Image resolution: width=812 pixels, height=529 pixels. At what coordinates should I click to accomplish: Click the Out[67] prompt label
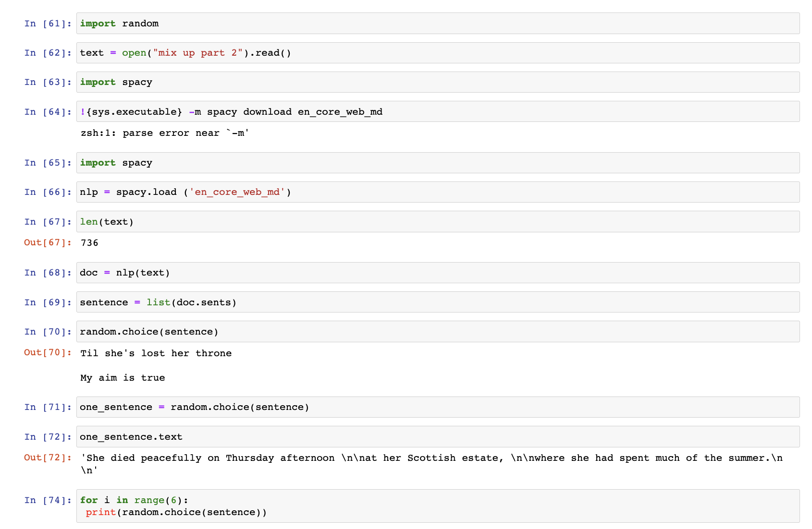pyautogui.click(x=48, y=243)
